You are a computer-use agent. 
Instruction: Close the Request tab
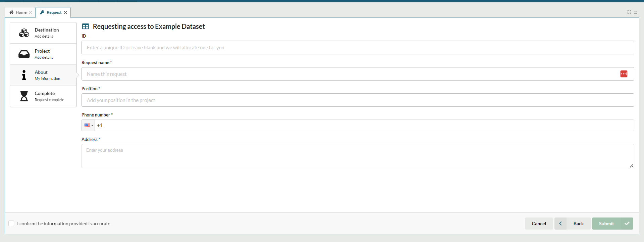click(x=66, y=13)
